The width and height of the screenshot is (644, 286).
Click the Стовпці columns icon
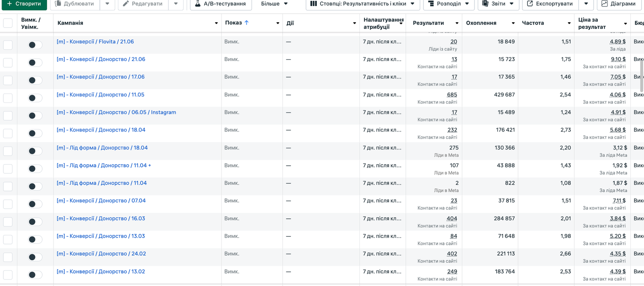pyautogui.click(x=314, y=4)
